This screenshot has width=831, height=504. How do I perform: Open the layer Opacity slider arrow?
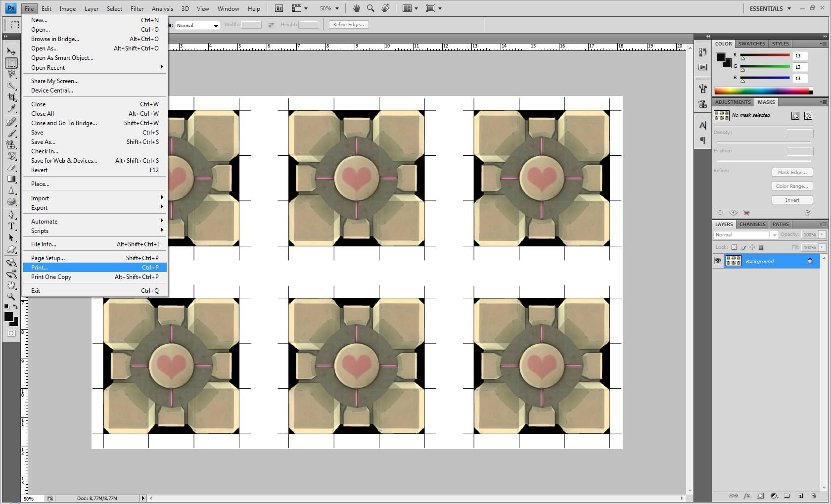click(822, 234)
